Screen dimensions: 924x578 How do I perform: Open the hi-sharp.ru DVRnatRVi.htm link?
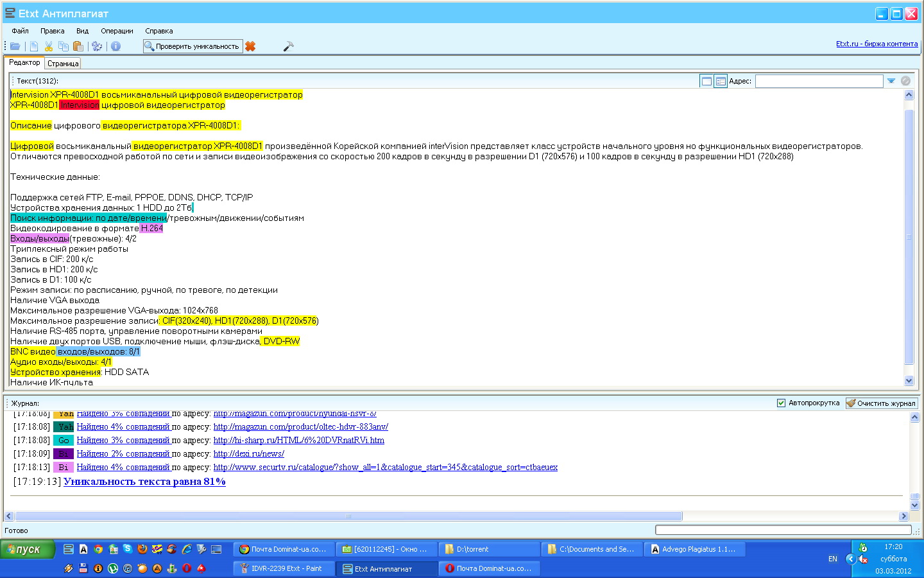click(299, 440)
